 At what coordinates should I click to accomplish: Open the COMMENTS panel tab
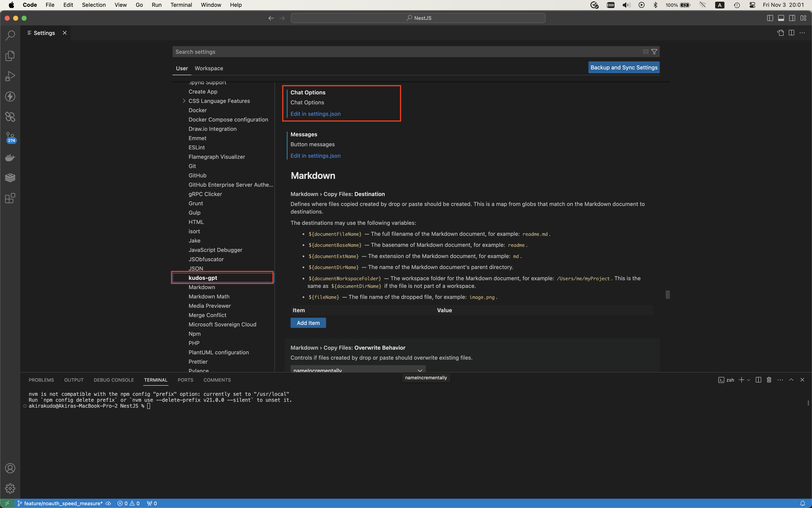217,380
